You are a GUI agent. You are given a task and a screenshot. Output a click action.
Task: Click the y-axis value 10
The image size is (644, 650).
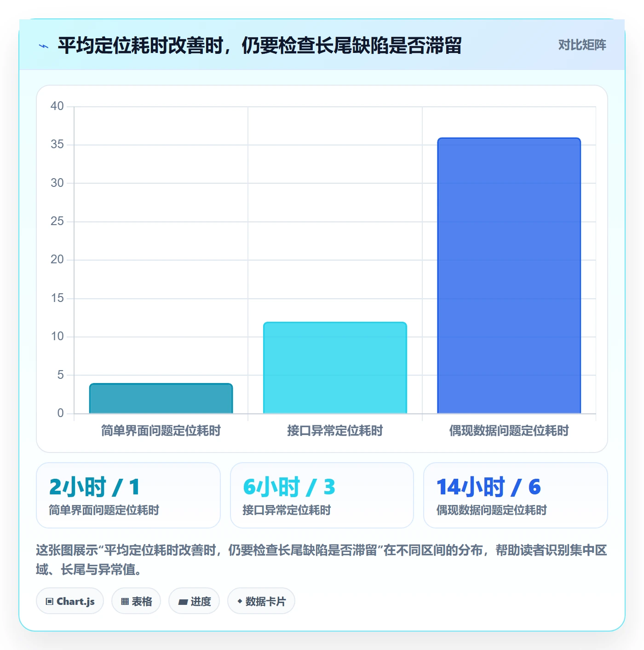pyautogui.click(x=57, y=337)
